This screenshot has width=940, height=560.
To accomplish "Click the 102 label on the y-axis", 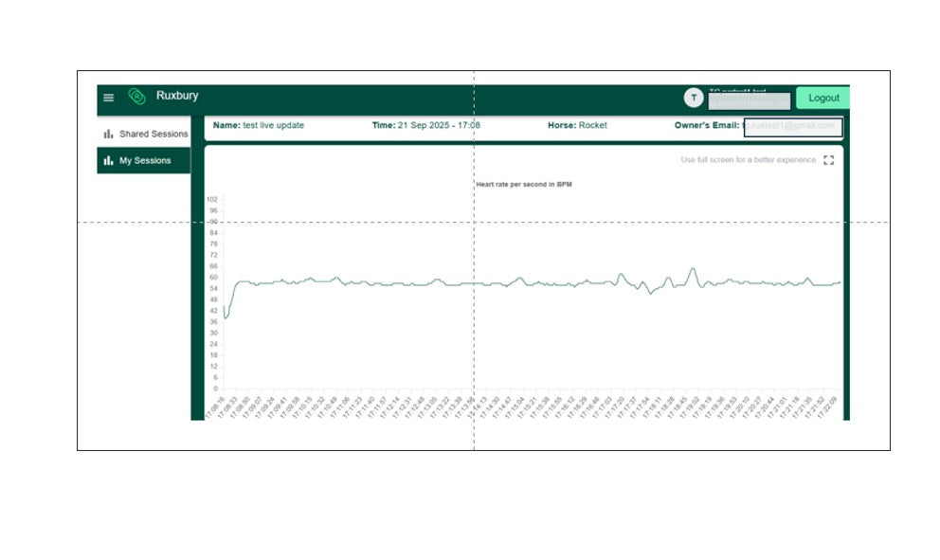I will coord(212,200).
